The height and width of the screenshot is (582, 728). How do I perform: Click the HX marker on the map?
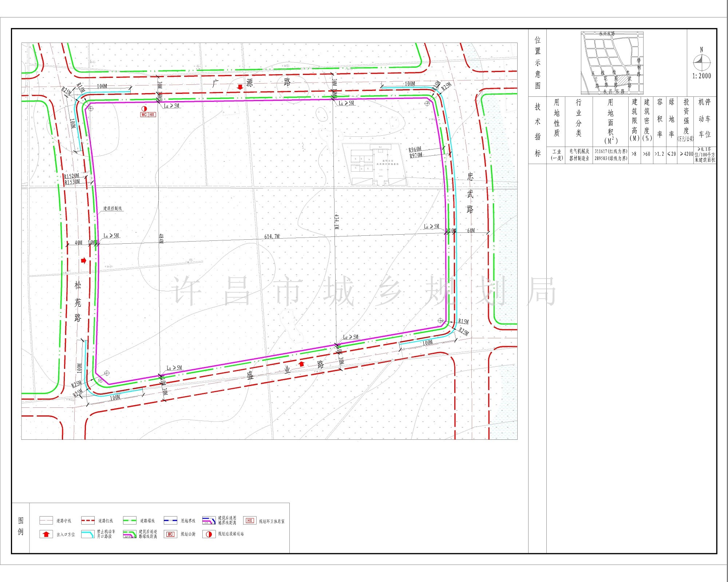(152, 115)
